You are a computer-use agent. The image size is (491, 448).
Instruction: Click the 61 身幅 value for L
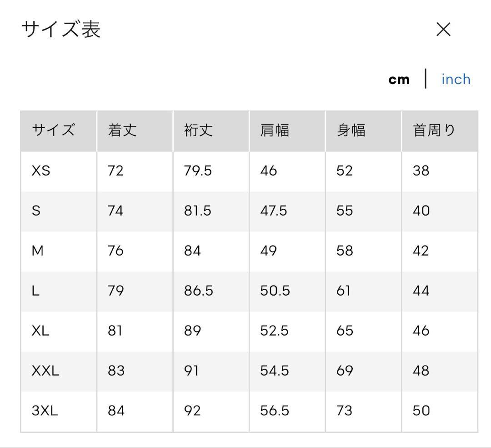click(x=343, y=291)
